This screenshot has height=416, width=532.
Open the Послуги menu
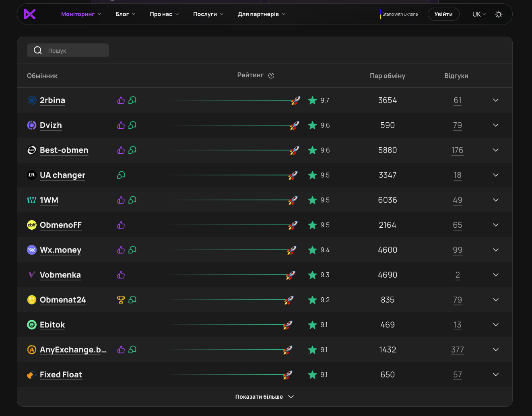coord(208,14)
